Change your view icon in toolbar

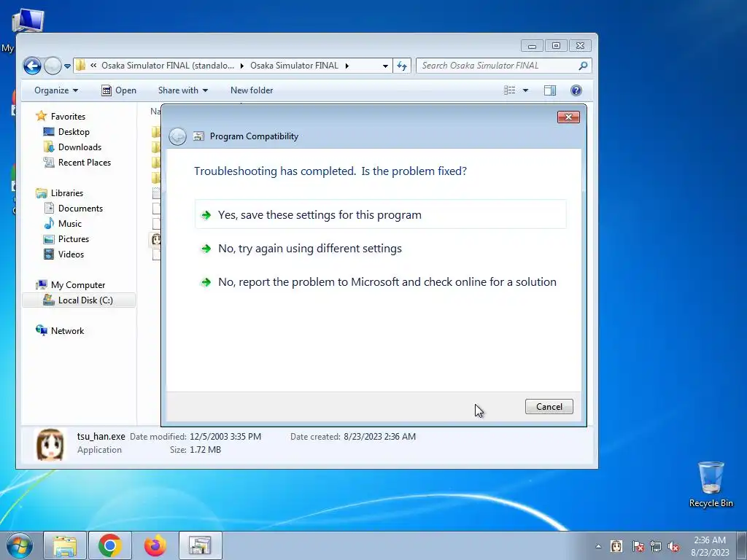click(x=509, y=90)
